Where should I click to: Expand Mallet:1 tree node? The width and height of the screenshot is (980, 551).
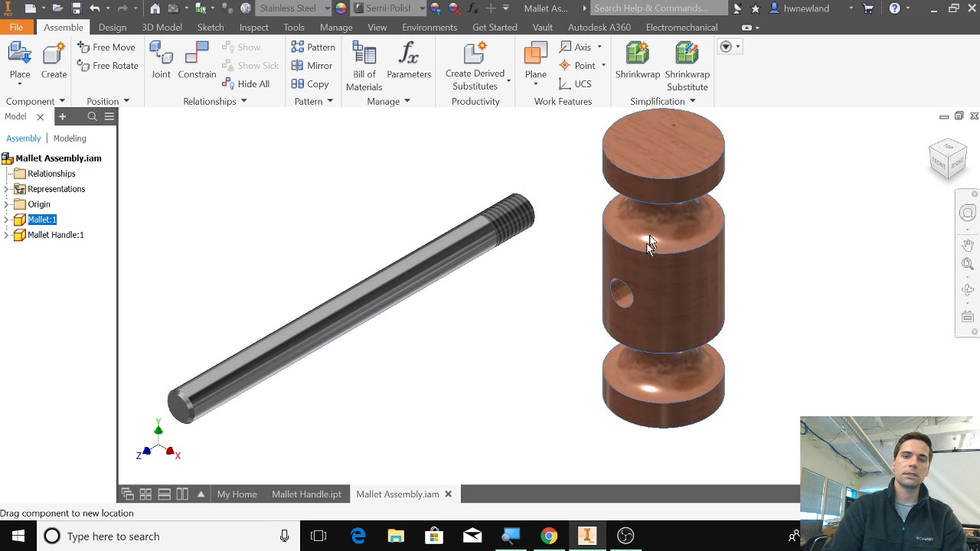click(x=7, y=220)
